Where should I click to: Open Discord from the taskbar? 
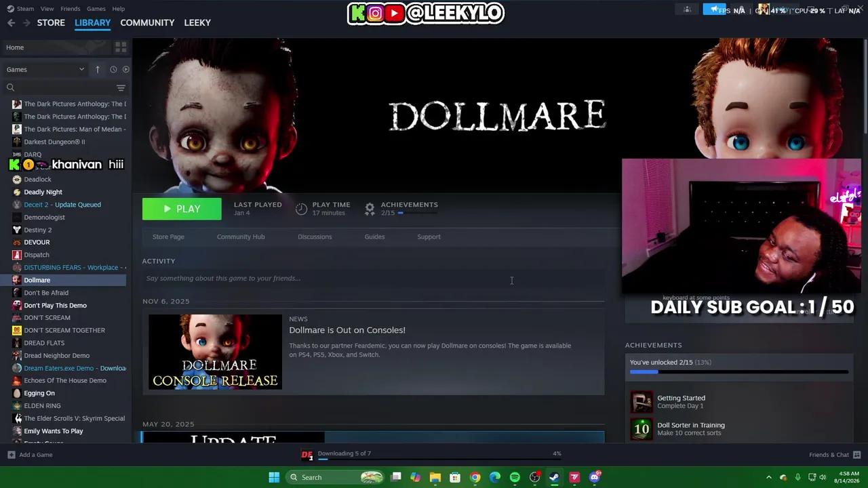(595, 477)
